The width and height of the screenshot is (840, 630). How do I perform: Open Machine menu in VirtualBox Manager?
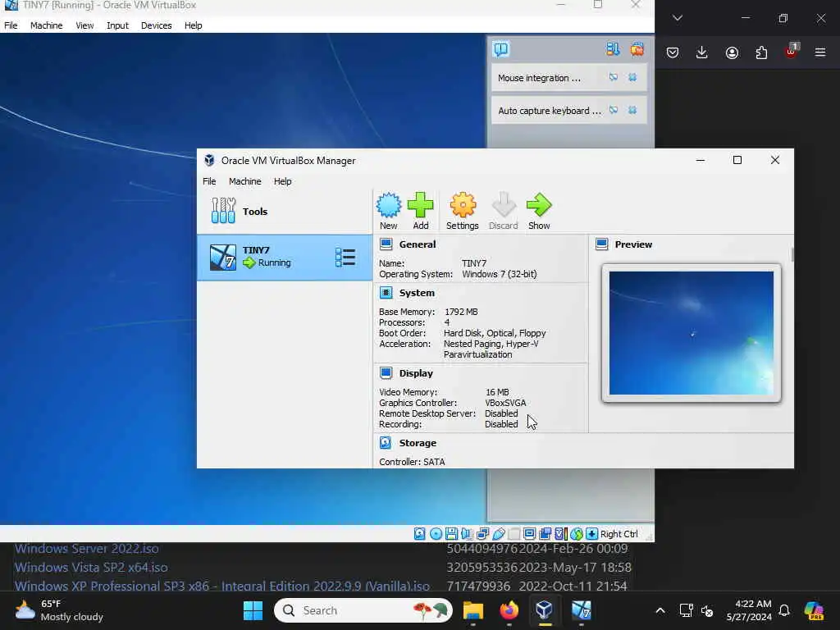coord(244,181)
